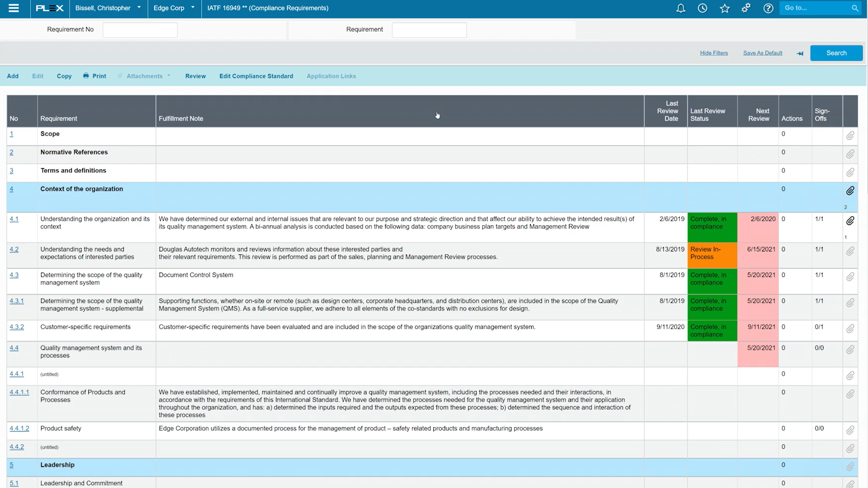Click the pin filters icon beside Search
This screenshot has height=488, width=868.
[799, 53]
